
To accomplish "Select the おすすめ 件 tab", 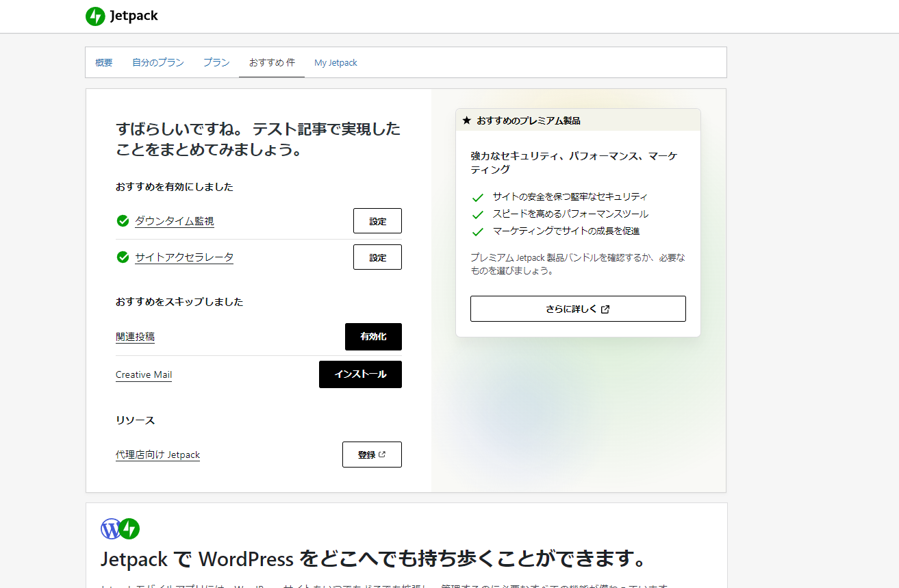I will point(272,62).
